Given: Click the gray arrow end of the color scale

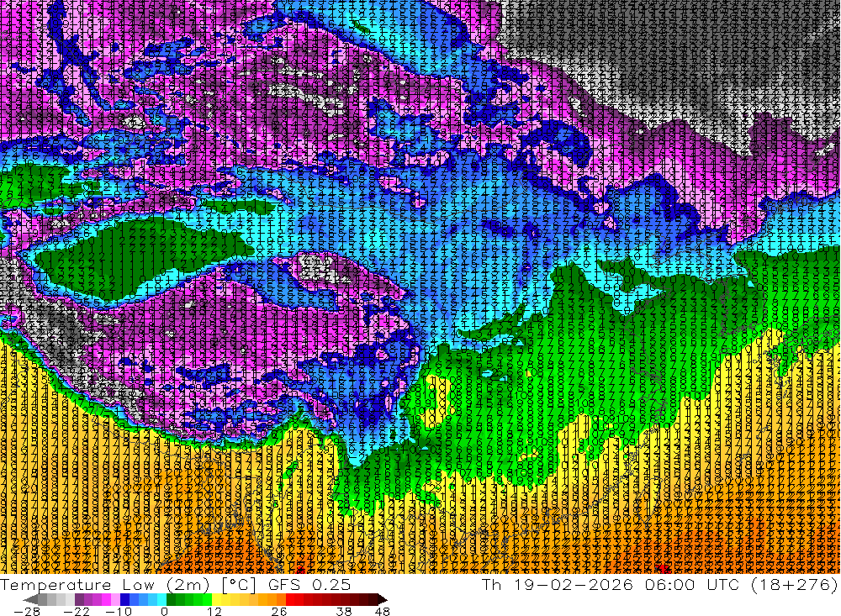Looking at the screenshot, I should click(30, 599).
